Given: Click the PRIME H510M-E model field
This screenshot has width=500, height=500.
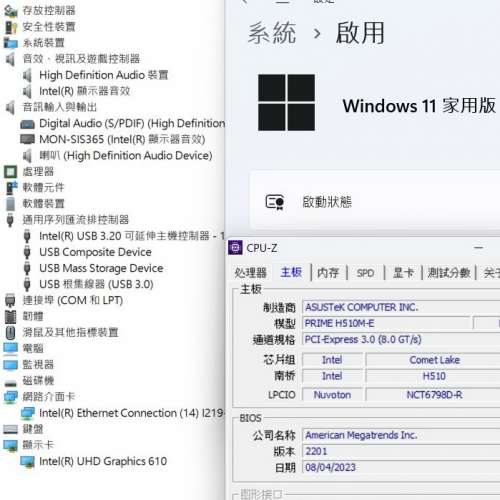Looking at the screenshot, I should [387, 323].
